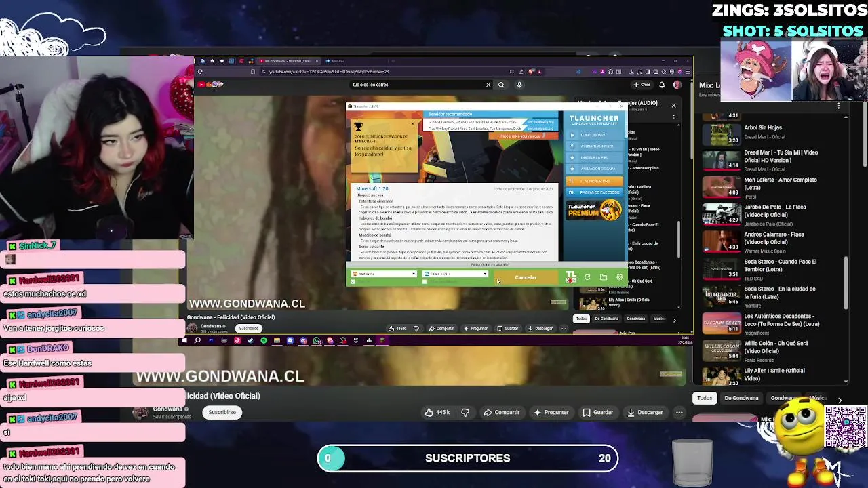This screenshot has height=488, width=868.
Task: Open YouTube notifications bell
Action: pos(662,85)
